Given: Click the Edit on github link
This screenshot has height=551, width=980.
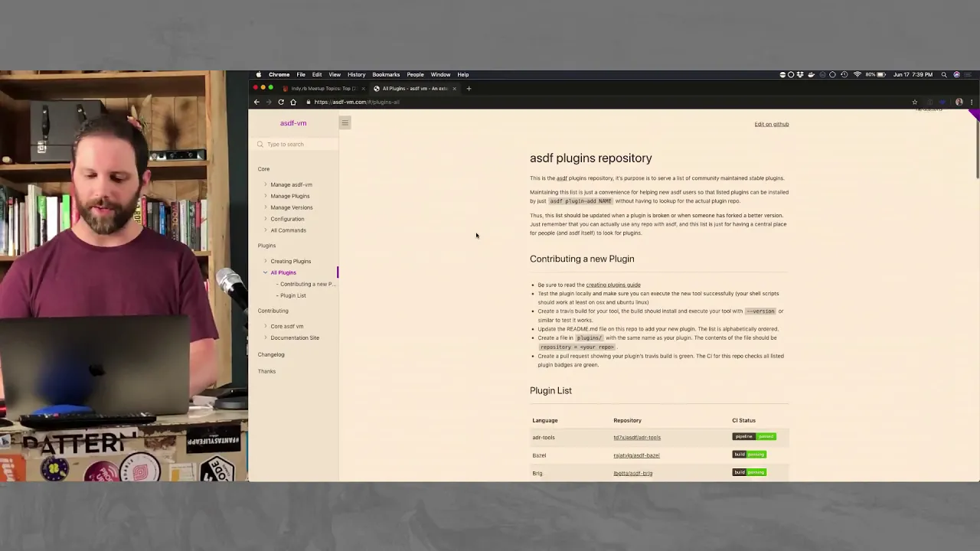Looking at the screenshot, I should coord(771,124).
